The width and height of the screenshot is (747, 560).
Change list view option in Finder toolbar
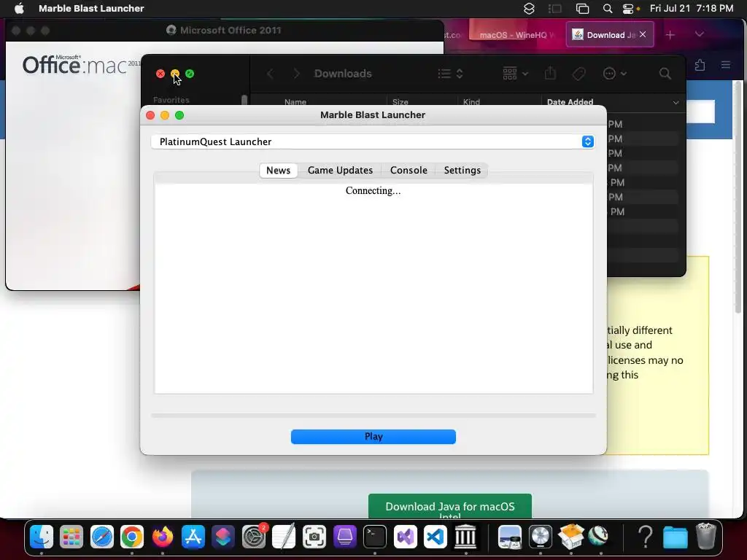coord(450,74)
